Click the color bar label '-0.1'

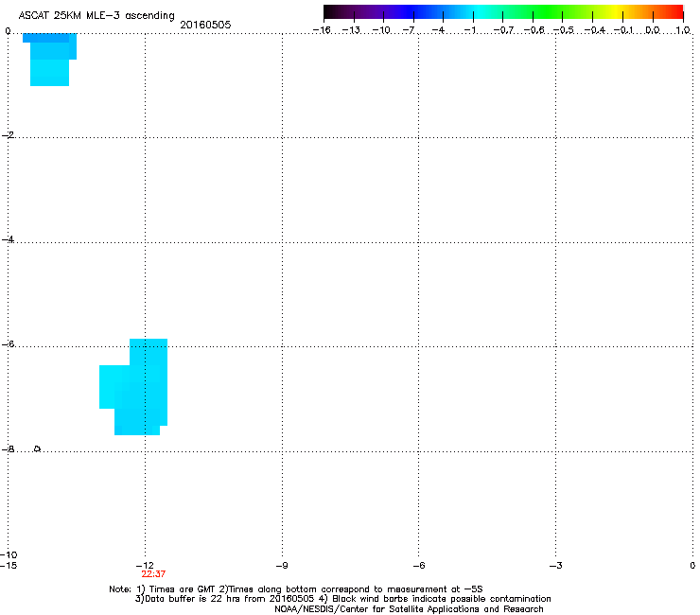[623, 30]
